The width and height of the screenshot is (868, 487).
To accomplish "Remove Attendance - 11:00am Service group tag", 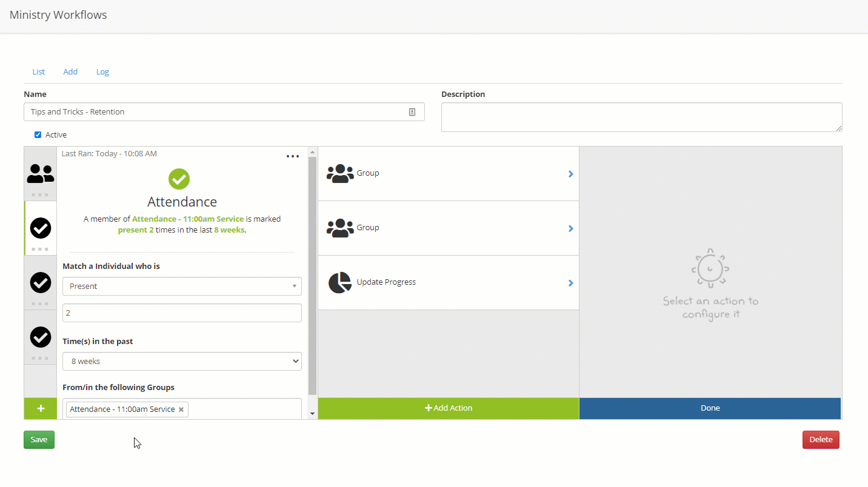I will (181, 409).
